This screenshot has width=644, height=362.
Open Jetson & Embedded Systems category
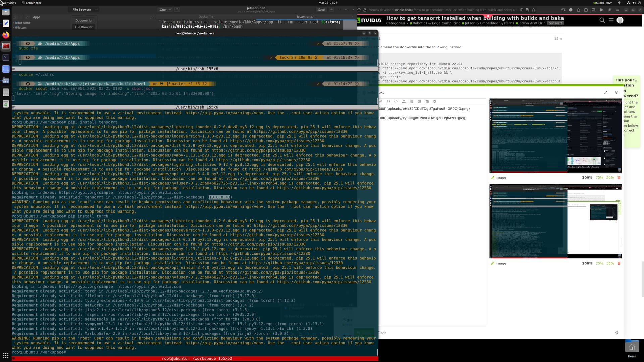tap(488, 23)
